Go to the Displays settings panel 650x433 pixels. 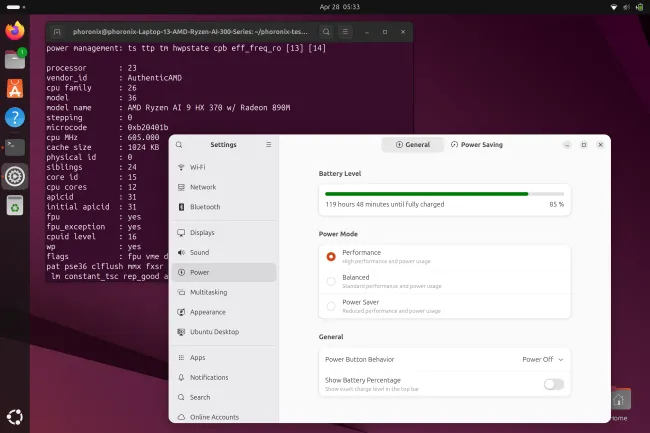coord(202,232)
